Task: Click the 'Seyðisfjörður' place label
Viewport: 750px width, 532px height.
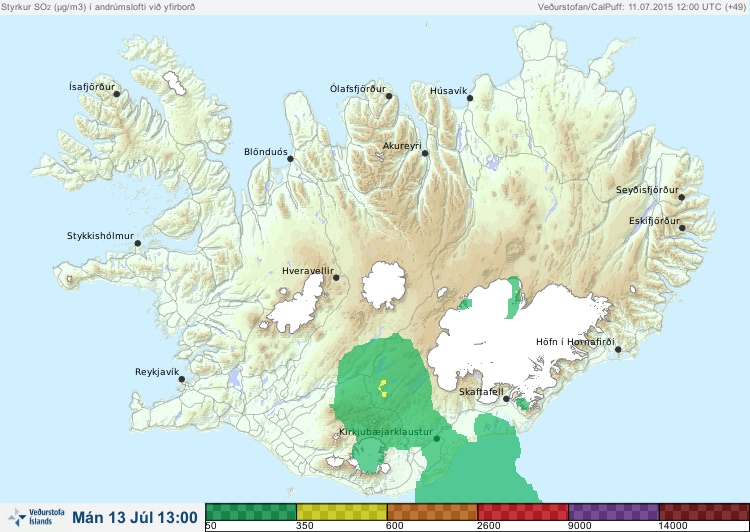Action: click(x=647, y=190)
